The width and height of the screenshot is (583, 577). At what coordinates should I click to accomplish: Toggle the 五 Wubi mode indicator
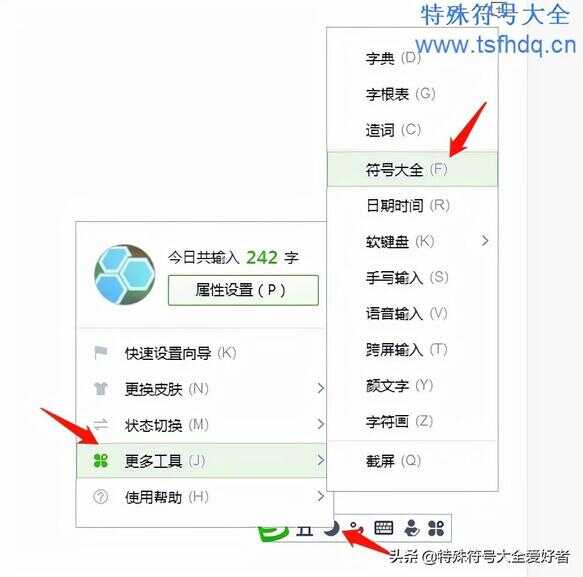click(x=305, y=531)
